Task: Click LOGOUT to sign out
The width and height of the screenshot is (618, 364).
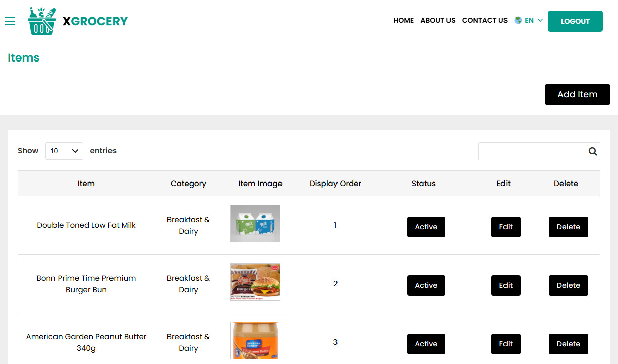Action: click(x=575, y=21)
